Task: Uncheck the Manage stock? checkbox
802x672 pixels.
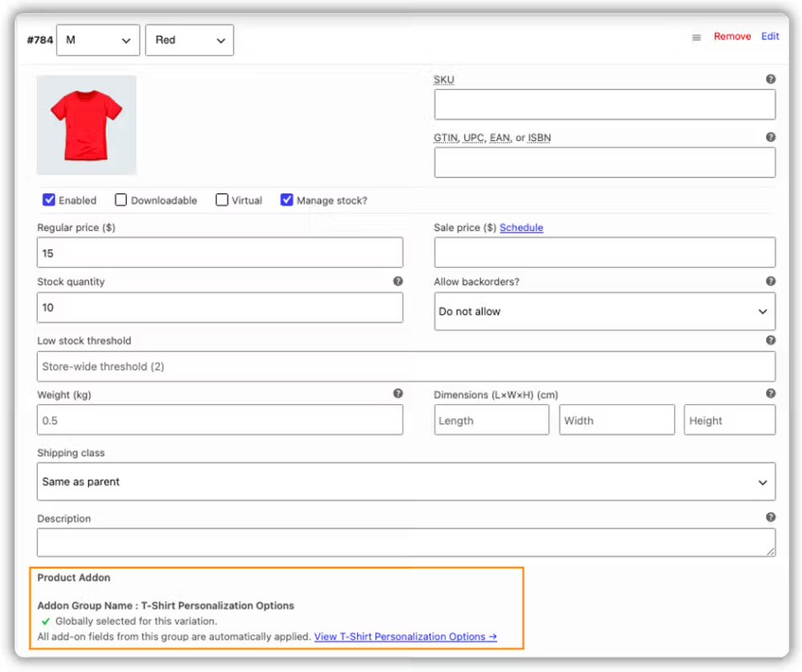Action: [286, 199]
